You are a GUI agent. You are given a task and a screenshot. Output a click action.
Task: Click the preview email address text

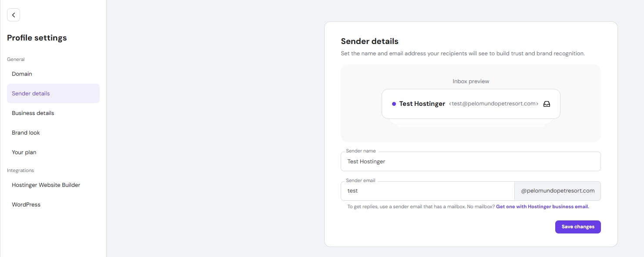[x=493, y=104]
